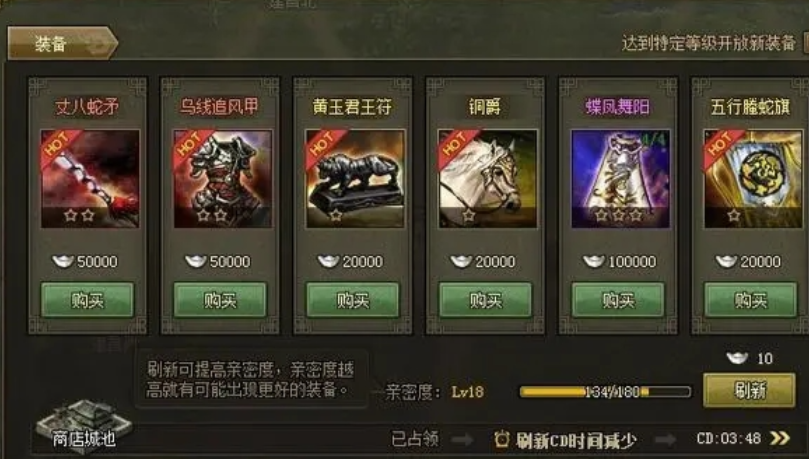This screenshot has width=809, height=459.
Task: Select the 乌线追风甲 armor item image
Action: (222, 178)
